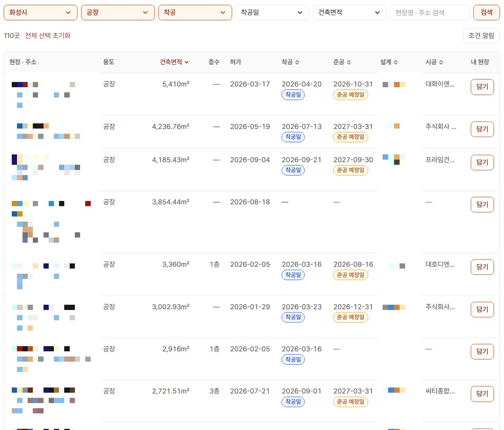Screen dimensions: 504x430
Task: Select contractor 프라임건... cell
Action: (440, 160)
